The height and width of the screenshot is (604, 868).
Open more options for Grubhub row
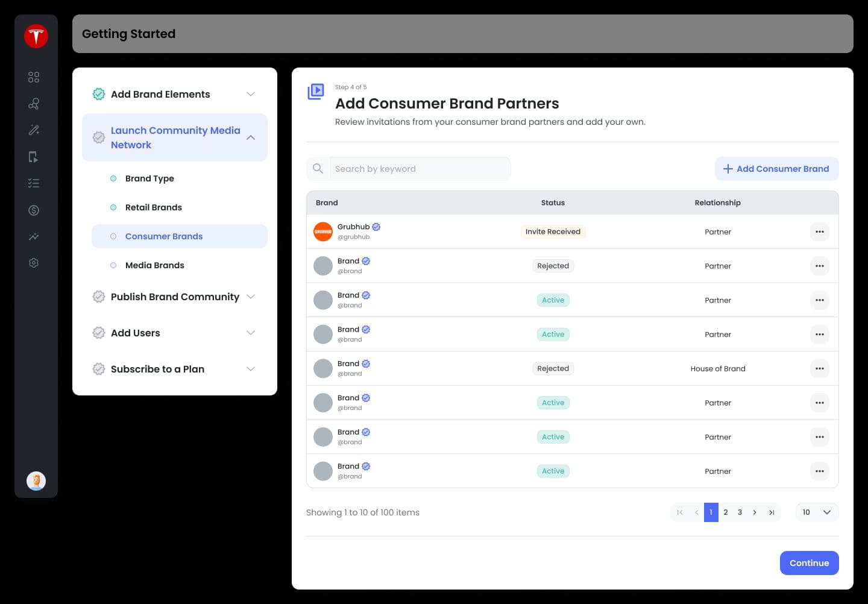[x=820, y=231]
